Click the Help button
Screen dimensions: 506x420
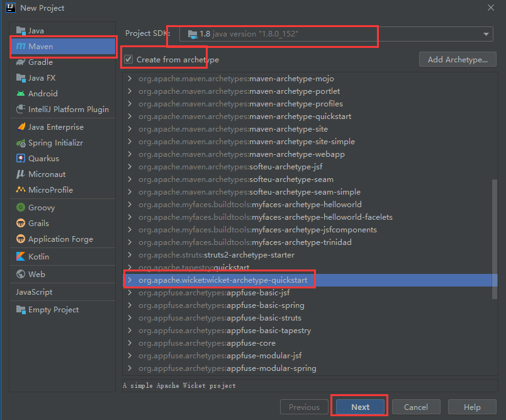472,407
